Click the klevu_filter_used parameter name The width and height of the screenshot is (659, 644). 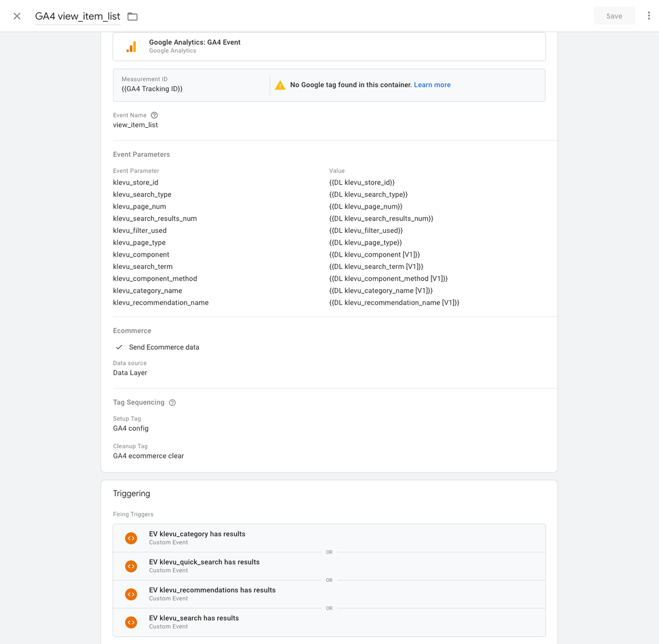(140, 230)
